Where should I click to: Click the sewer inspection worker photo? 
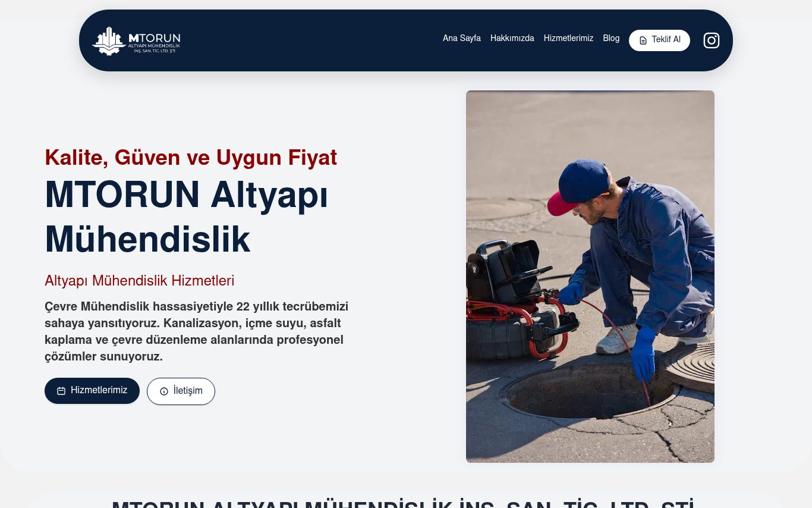[x=590, y=277]
